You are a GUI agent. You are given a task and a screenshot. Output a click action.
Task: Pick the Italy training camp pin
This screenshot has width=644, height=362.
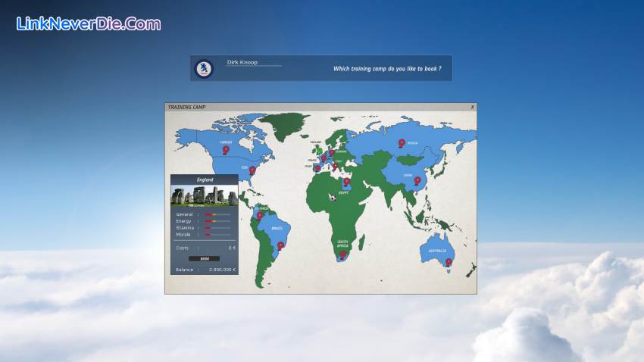tap(334, 166)
